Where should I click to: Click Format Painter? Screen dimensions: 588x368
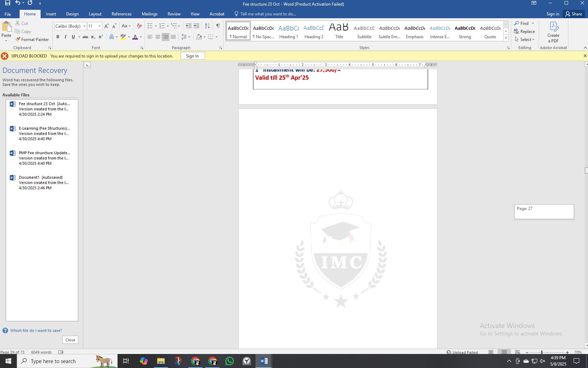tap(31, 40)
